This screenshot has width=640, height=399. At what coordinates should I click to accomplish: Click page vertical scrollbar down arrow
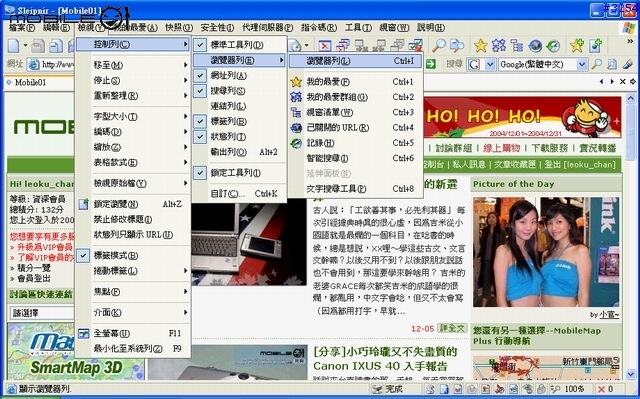[x=631, y=374]
